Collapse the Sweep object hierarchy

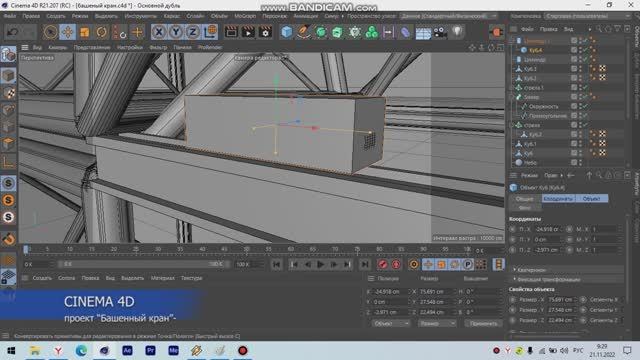(512, 97)
